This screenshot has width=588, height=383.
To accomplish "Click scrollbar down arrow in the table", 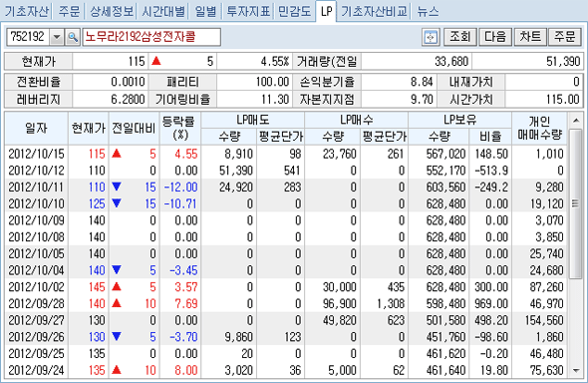I will [x=576, y=371].
